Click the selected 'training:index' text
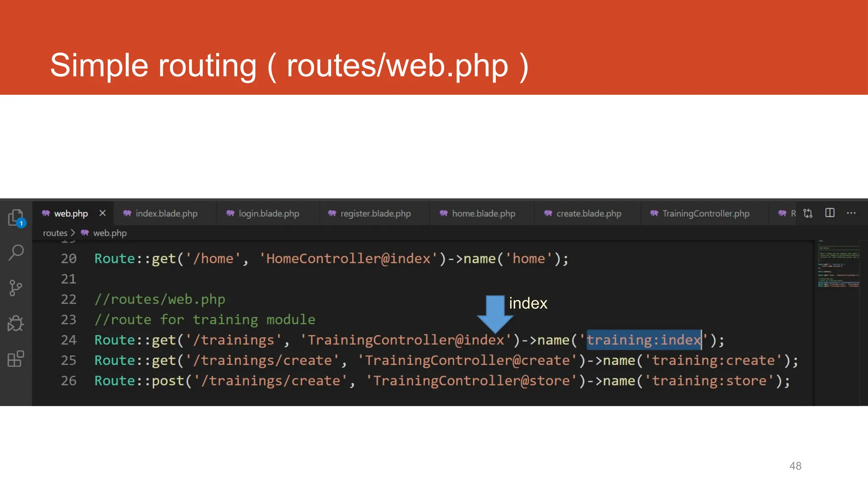 point(644,340)
